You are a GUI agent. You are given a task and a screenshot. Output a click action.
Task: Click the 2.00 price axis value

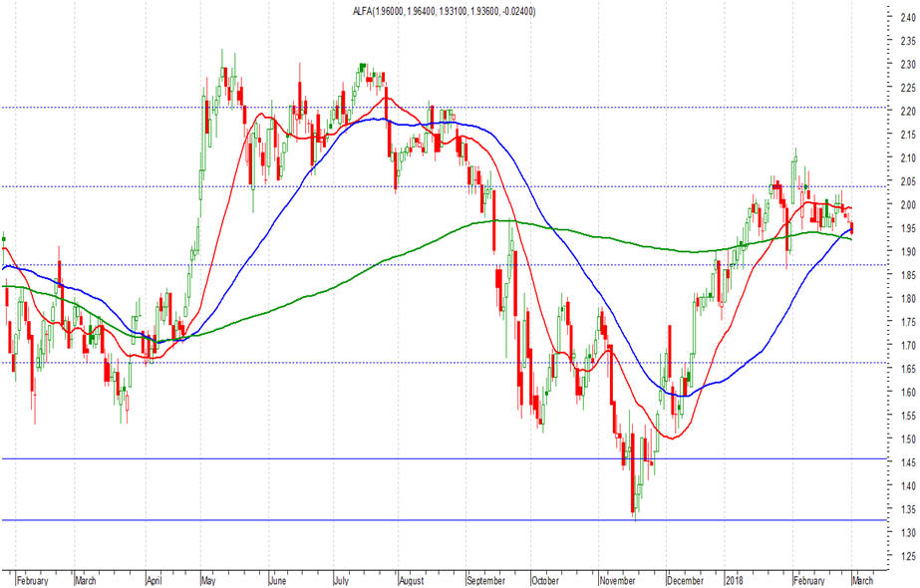(x=908, y=204)
